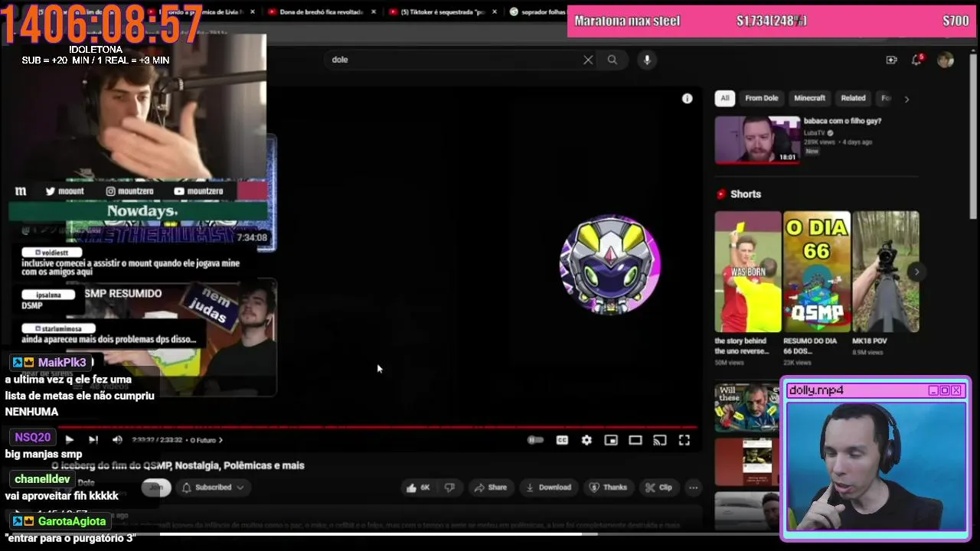Click chat username 'GarotaAgiota'
The width and height of the screenshot is (980, 551).
[72, 521]
